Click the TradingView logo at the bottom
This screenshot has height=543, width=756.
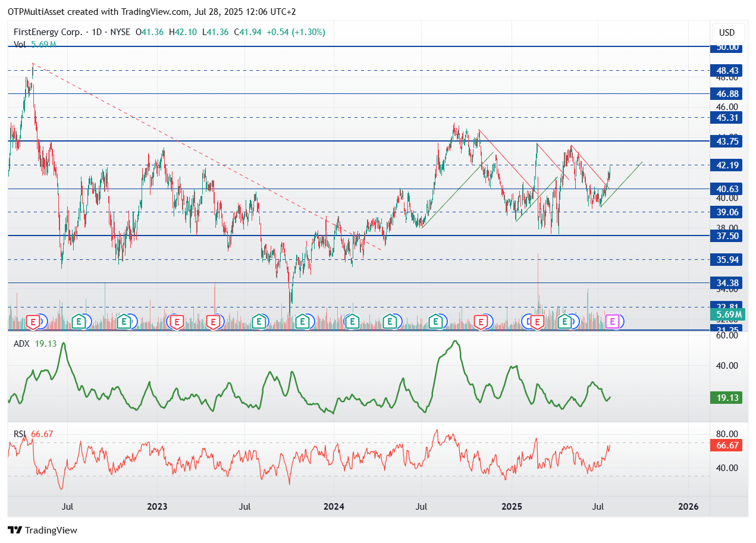(x=42, y=530)
